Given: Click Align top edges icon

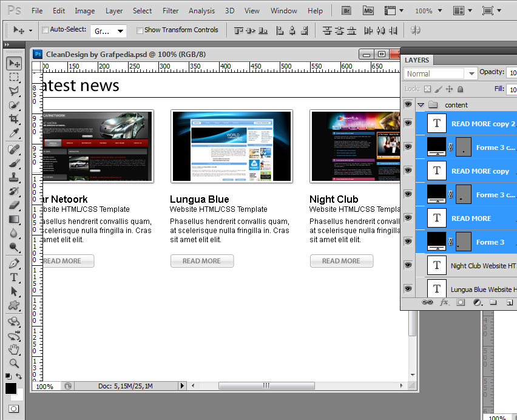Looking at the screenshot, I should (238, 31).
